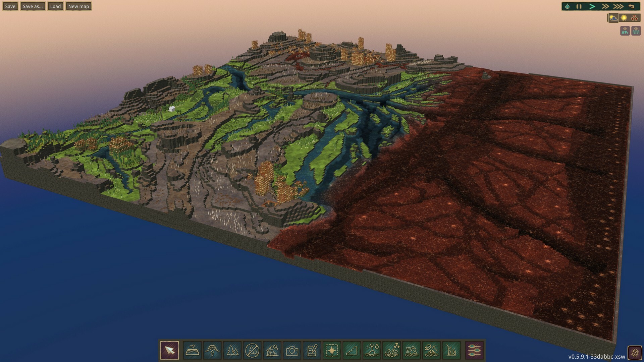Select the barrier rocks tool
This screenshot has width=644, height=362.
pos(411,351)
